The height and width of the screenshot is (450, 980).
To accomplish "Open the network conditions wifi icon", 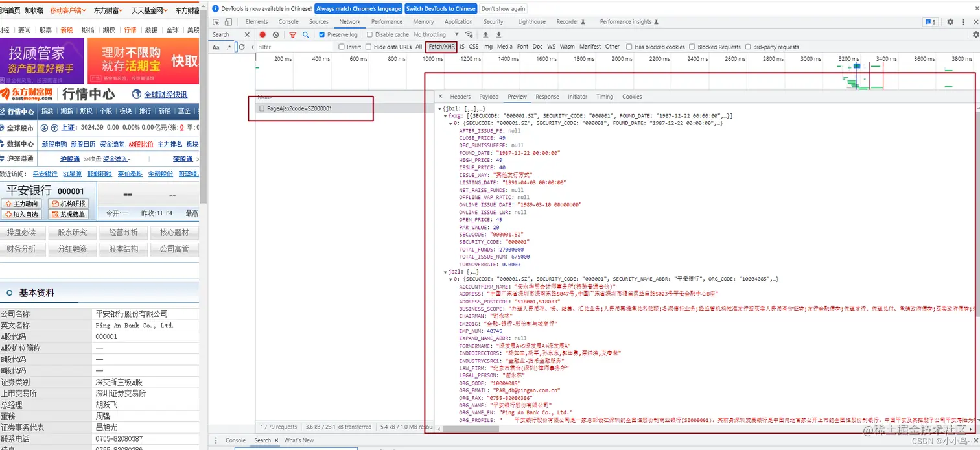I will coord(469,34).
